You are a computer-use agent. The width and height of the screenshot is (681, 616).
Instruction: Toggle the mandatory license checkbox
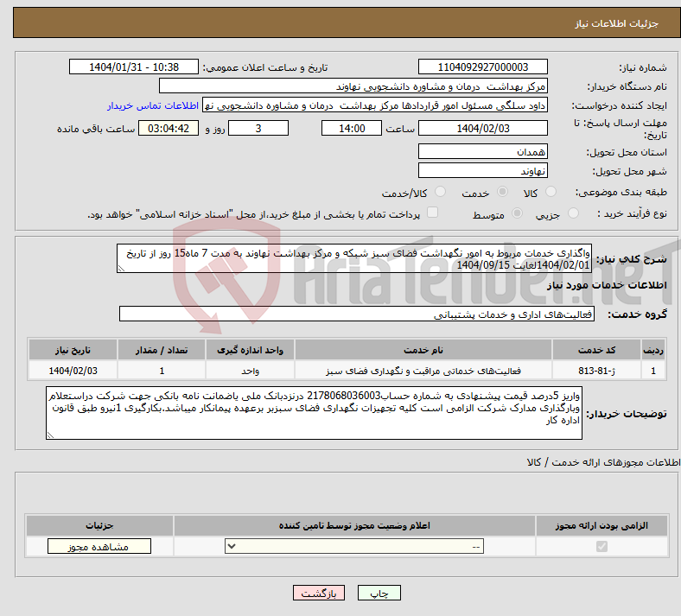click(601, 546)
